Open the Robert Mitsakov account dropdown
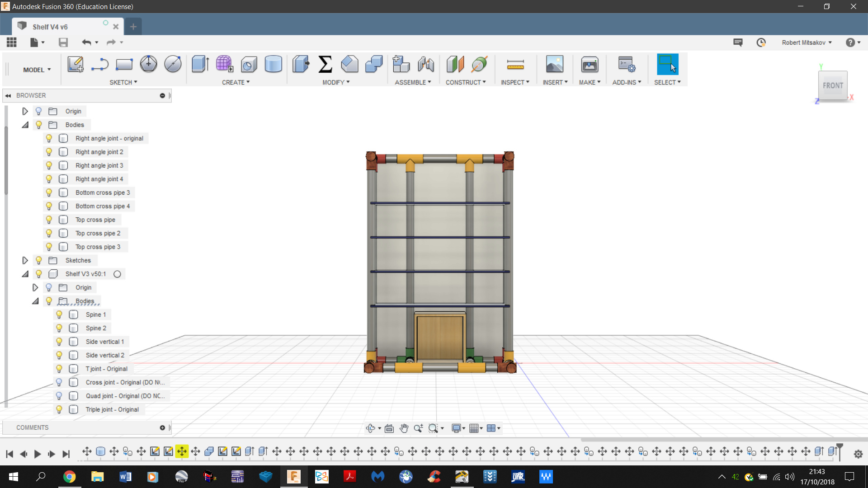The height and width of the screenshot is (488, 868). coord(807,42)
